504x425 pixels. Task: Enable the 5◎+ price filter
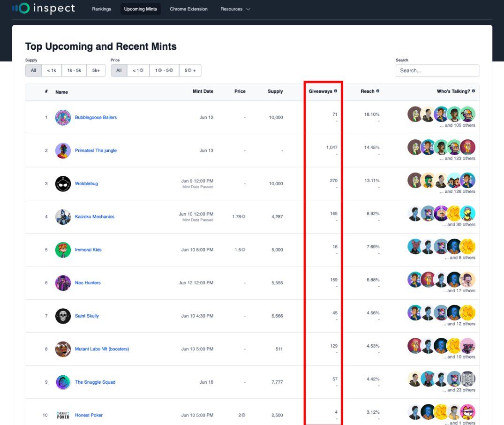coord(190,70)
